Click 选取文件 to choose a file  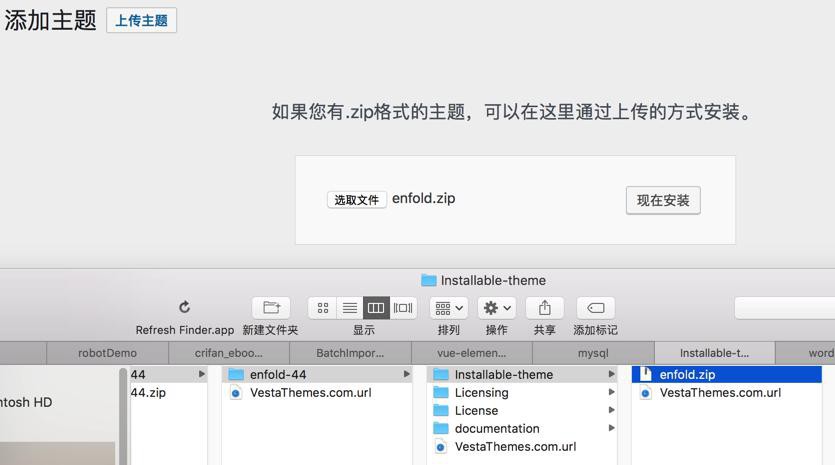356,200
